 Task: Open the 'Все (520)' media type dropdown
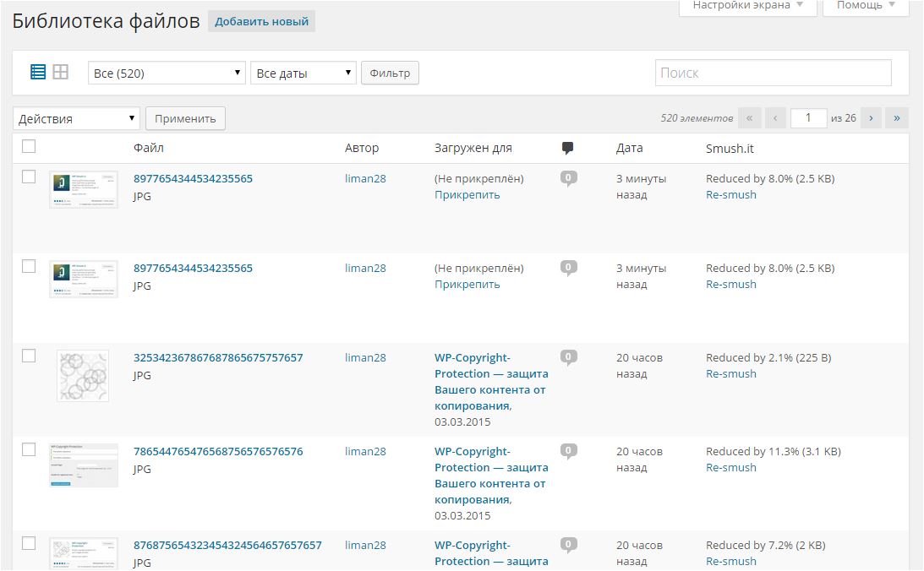coord(167,73)
